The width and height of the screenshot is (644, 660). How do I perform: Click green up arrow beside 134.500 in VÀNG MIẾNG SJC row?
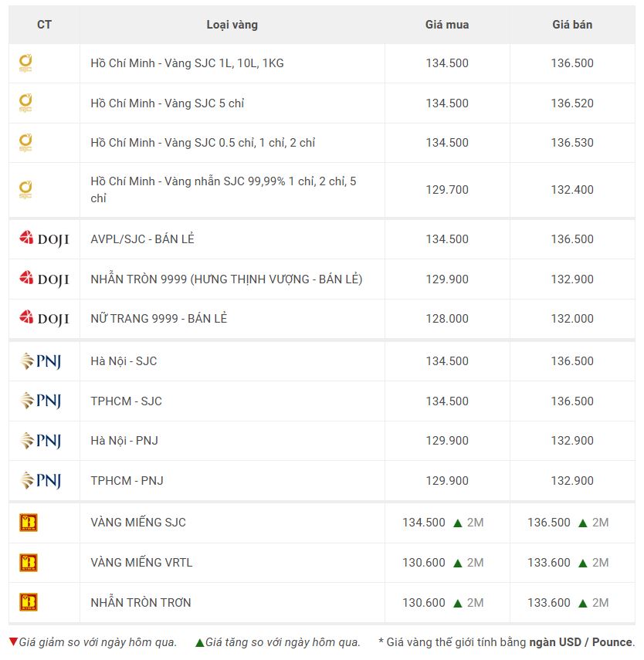457,523
